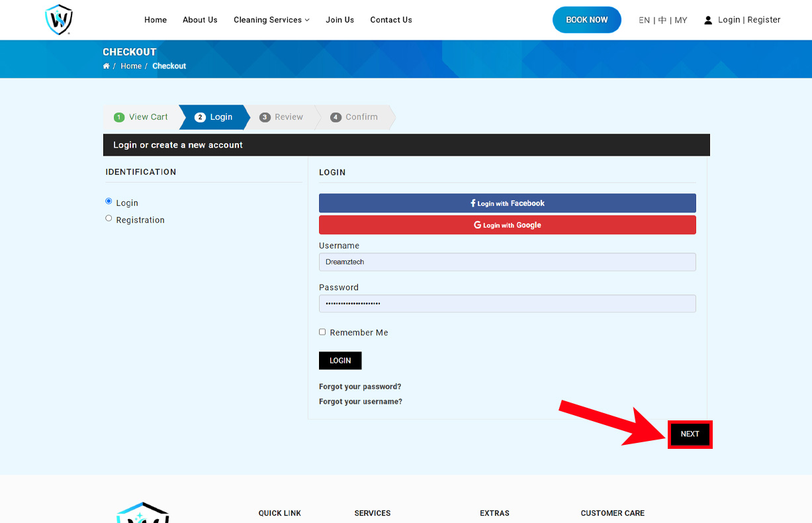Click step 4 Confirm circle icon
This screenshot has height=523, width=812.
coord(336,117)
